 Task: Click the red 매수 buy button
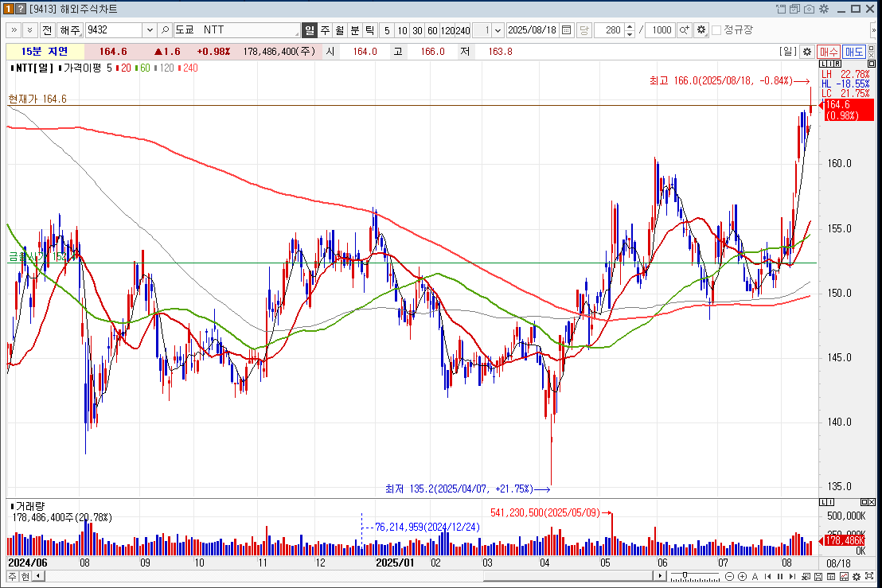829,52
